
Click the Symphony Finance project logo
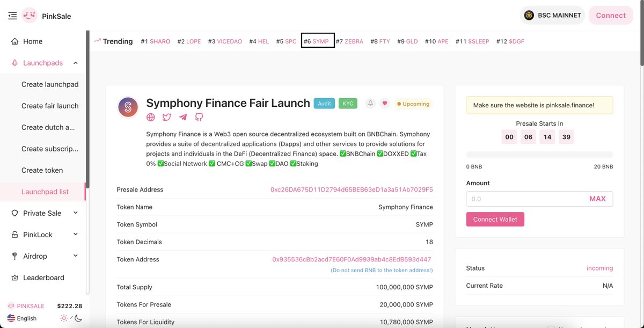point(129,107)
